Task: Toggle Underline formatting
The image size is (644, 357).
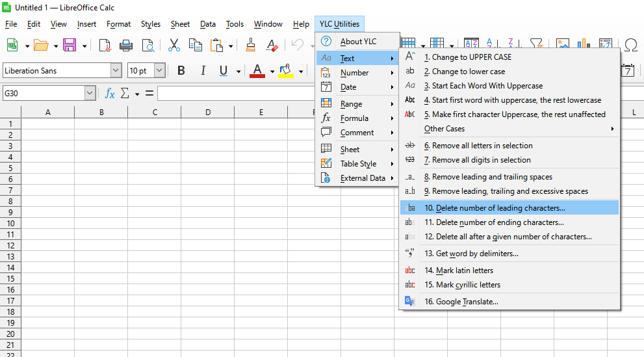Action: tap(224, 70)
